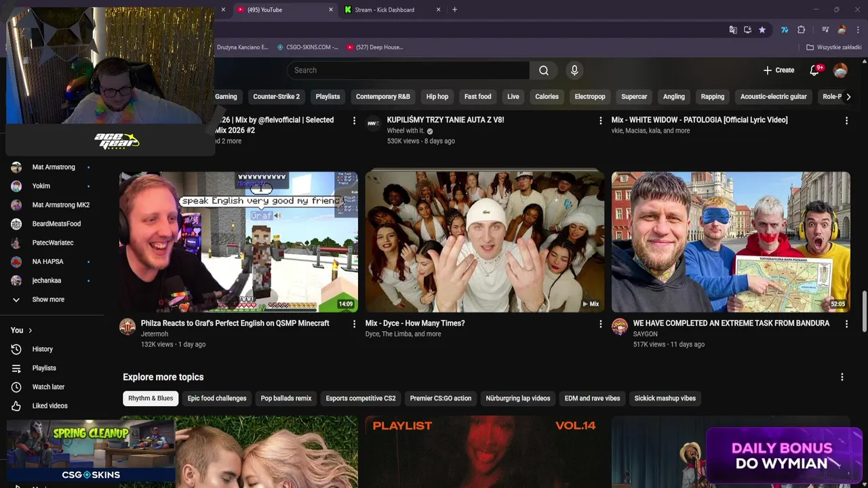Image resolution: width=868 pixels, height=488 pixels.
Task: Select the Esports competitive CS2 topic chip
Action: point(361,399)
